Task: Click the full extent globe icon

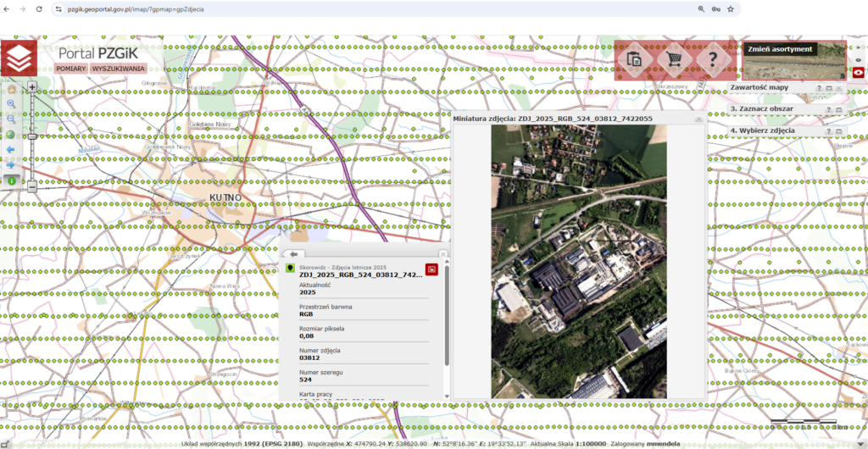Action: [x=12, y=134]
